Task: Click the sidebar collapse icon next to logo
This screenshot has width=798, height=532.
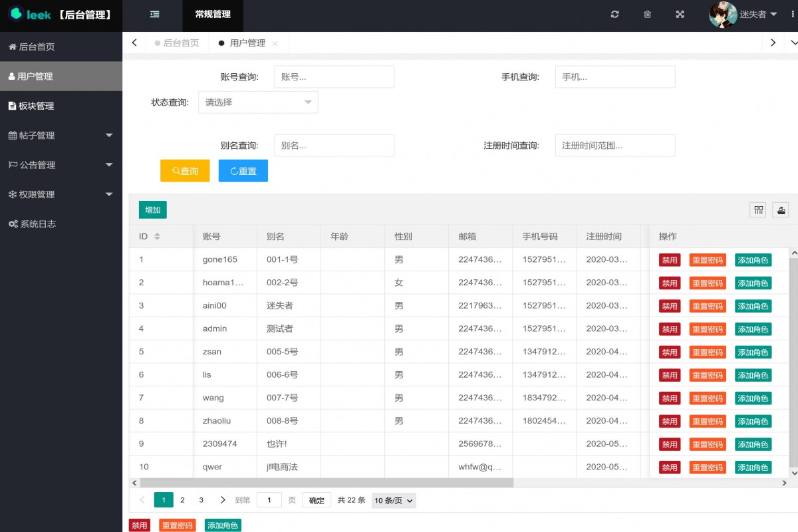Action: click(156, 14)
